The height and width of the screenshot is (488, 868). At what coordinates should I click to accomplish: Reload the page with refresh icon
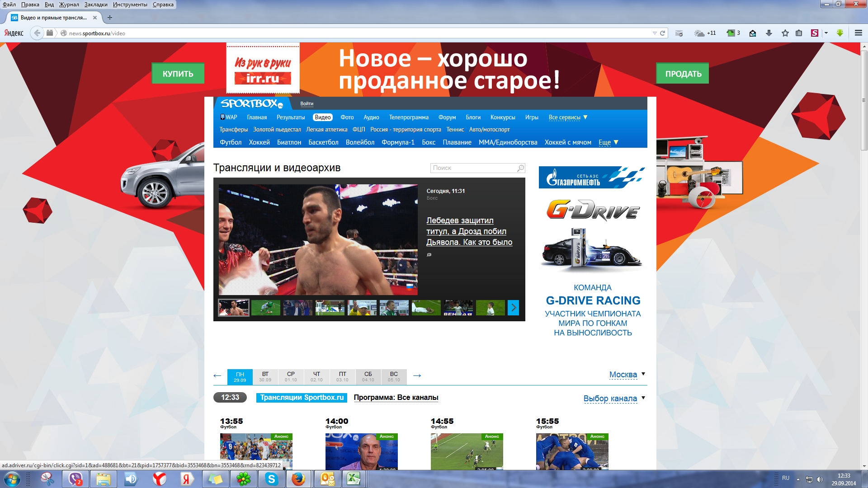point(662,33)
